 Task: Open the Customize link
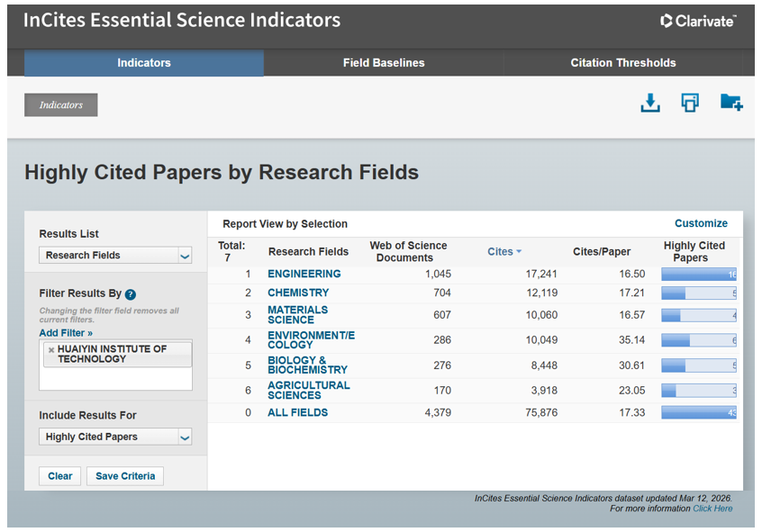pos(701,223)
